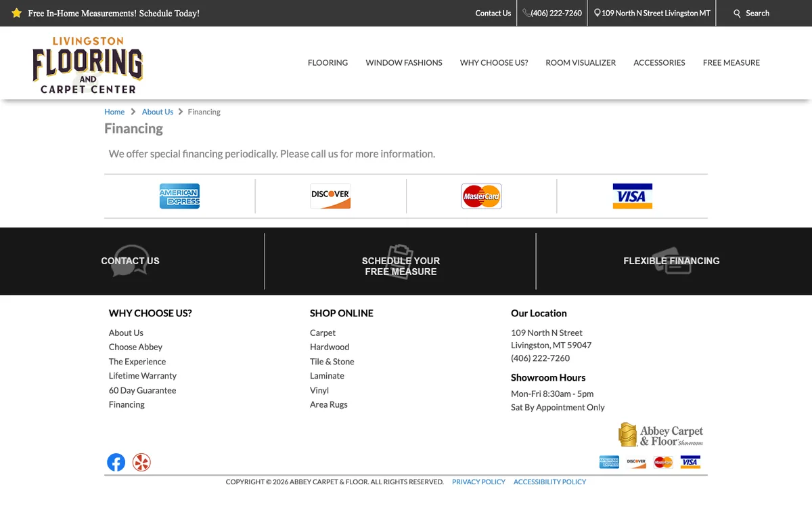Click the large MasterCard logo
Viewport: 812px width, 508px height.
(x=481, y=196)
